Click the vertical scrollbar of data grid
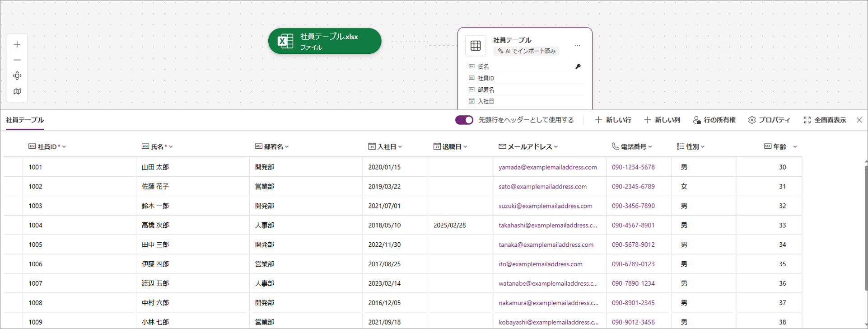This screenshot has width=868, height=329. pos(866,228)
